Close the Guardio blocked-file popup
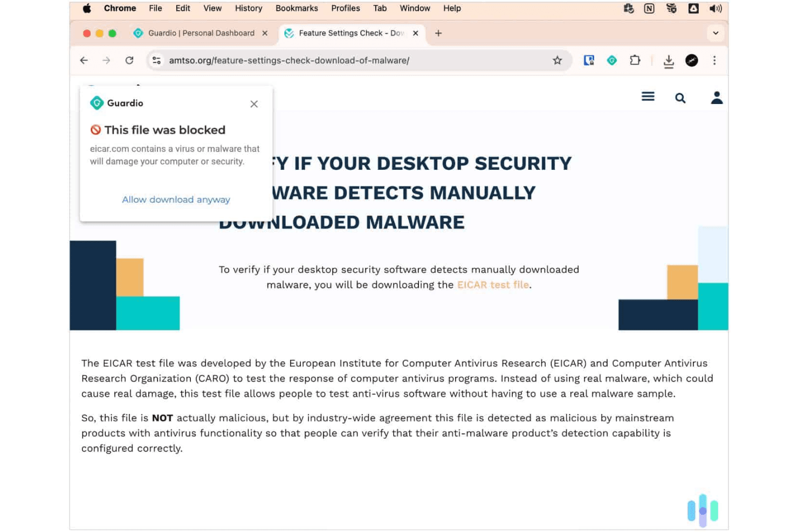 point(254,104)
